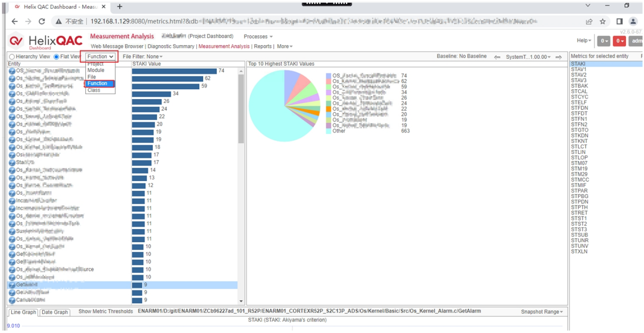The height and width of the screenshot is (333, 644).
Task: Go to previous snapshot with left arrow
Action: click(x=497, y=57)
